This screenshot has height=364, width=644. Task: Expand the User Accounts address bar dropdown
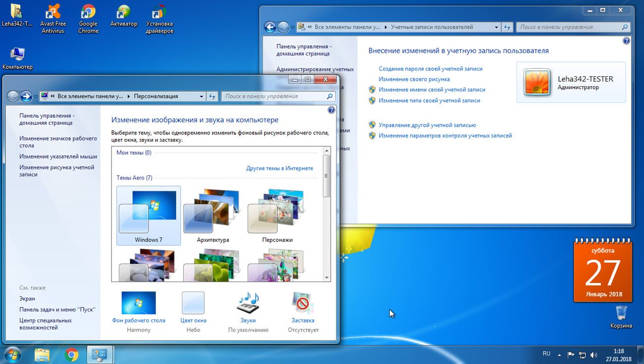496,27
